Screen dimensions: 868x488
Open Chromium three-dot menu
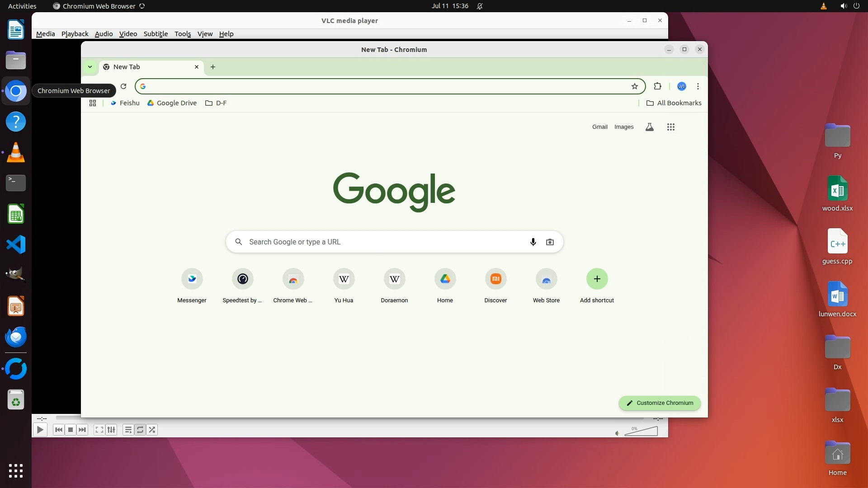point(698,86)
